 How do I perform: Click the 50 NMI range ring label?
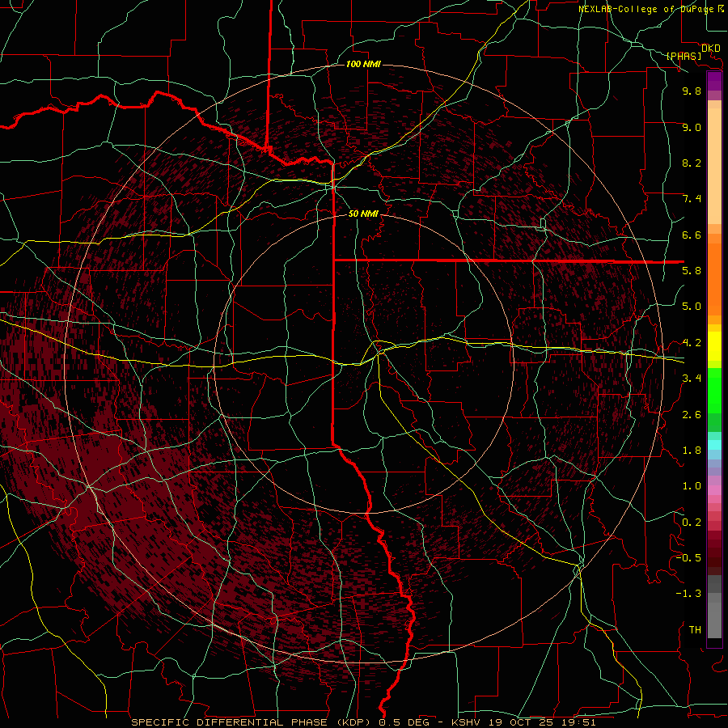point(363,214)
